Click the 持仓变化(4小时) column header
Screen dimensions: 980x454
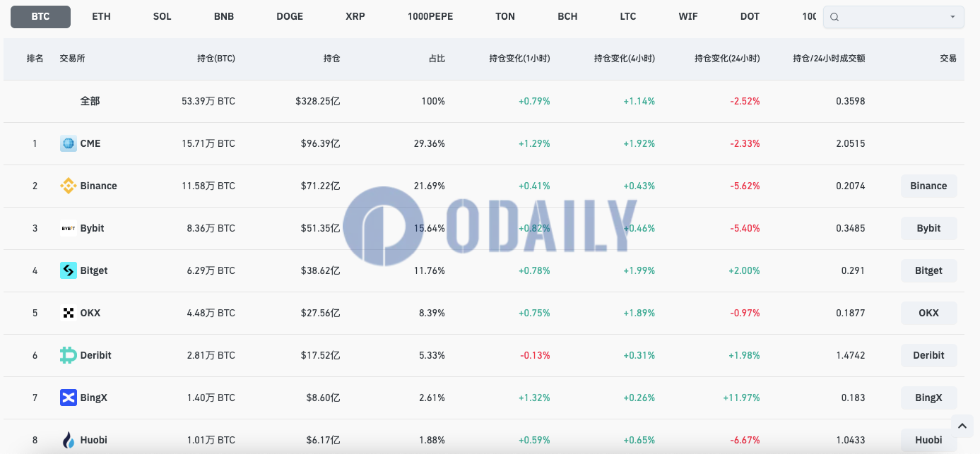(x=625, y=59)
